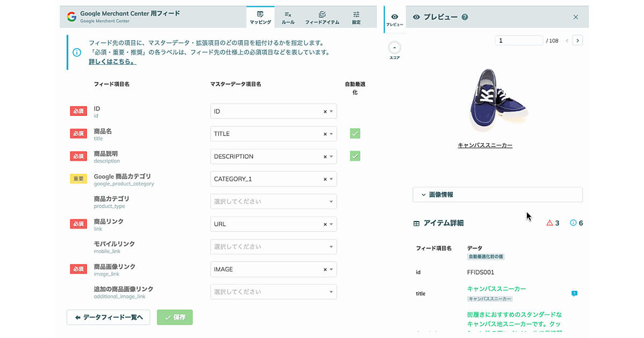644x338 pixels.
Task: Open the IMAGE master data dropdown
Action: tap(274, 269)
